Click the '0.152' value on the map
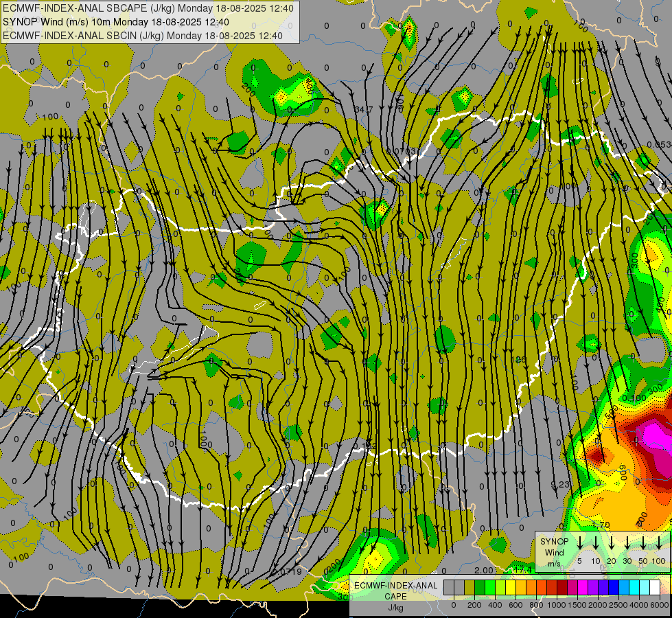 coord(364,446)
